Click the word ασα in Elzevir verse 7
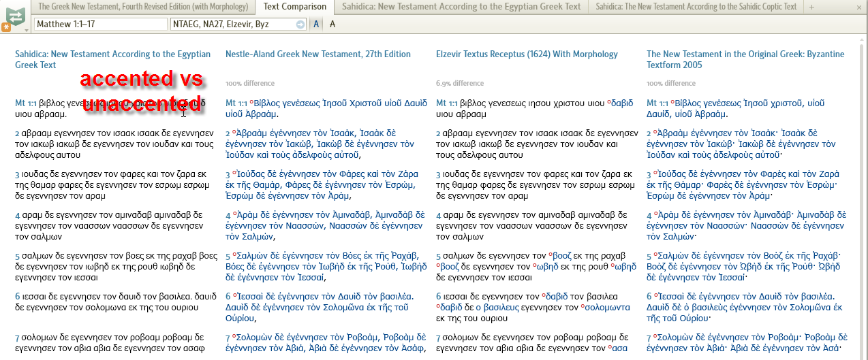The width and height of the screenshot is (868, 360). coord(619,348)
